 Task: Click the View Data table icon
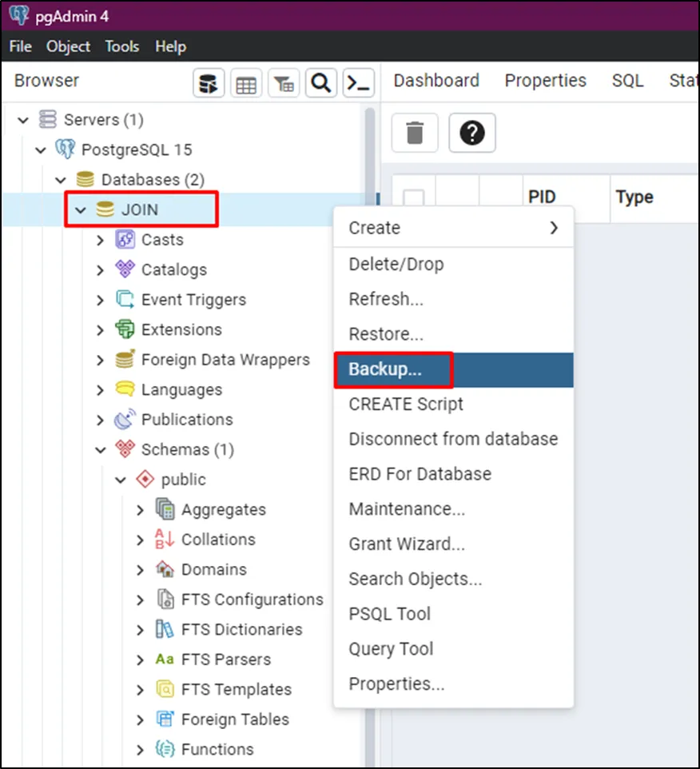[246, 83]
